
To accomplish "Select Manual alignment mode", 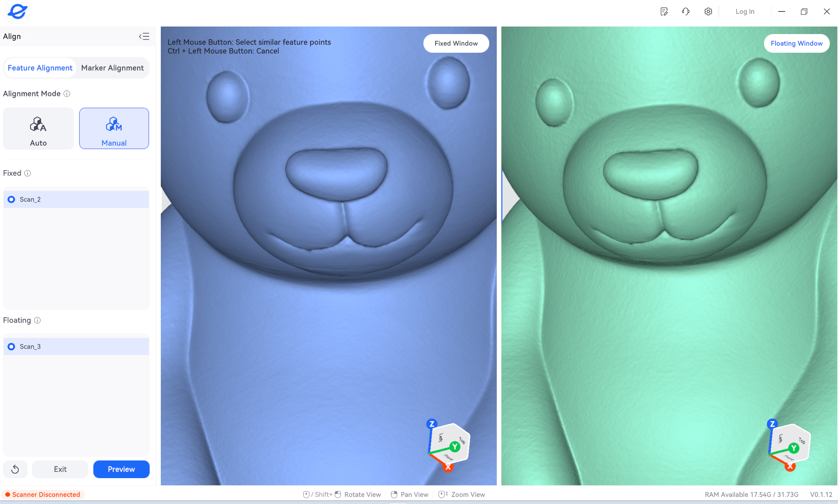I will tap(114, 128).
